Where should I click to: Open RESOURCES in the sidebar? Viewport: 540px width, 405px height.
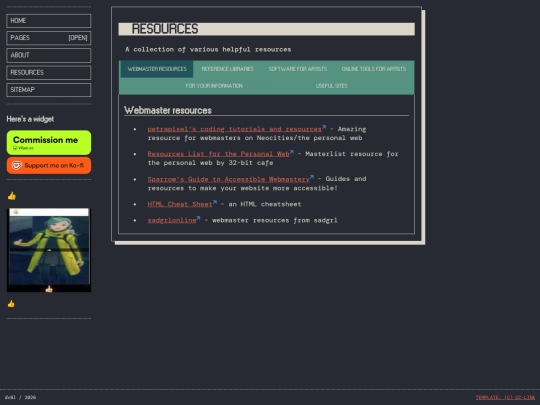click(x=49, y=72)
